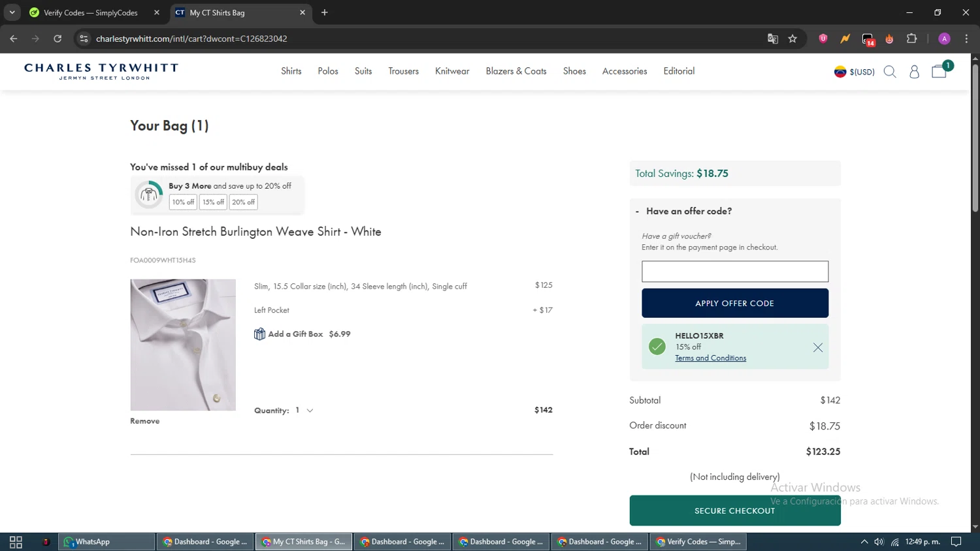Go forward in browser
Viewport: 980px width, 551px height.
(35, 39)
